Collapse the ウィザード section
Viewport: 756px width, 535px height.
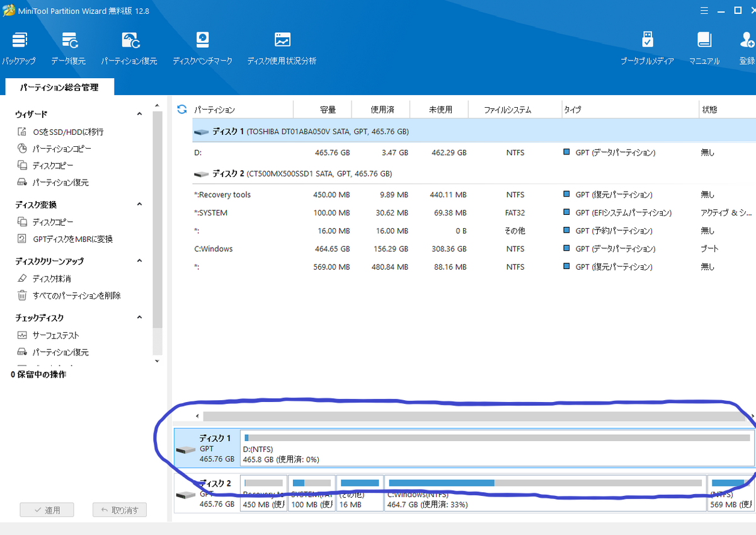(140, 114)
